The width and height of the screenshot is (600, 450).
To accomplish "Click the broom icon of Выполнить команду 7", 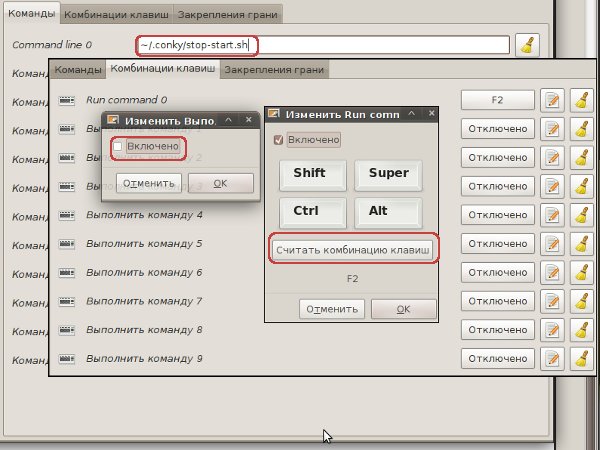I will pos(582,301).
